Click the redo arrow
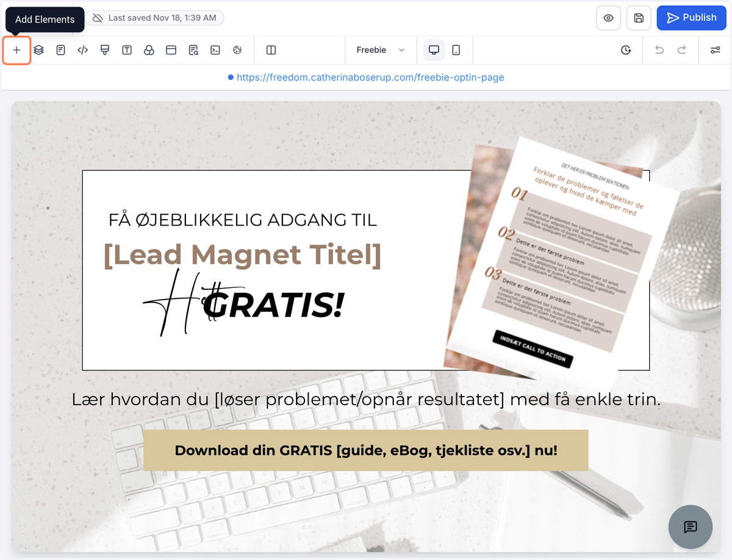Screen dimensions: 732x560 point(682,50)
